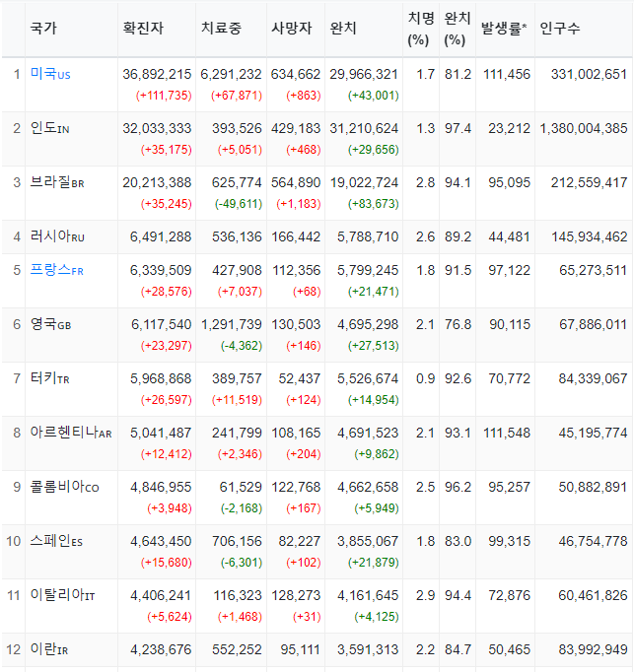Click Brazil recovered increase (+83,673)

coord(373,204)
